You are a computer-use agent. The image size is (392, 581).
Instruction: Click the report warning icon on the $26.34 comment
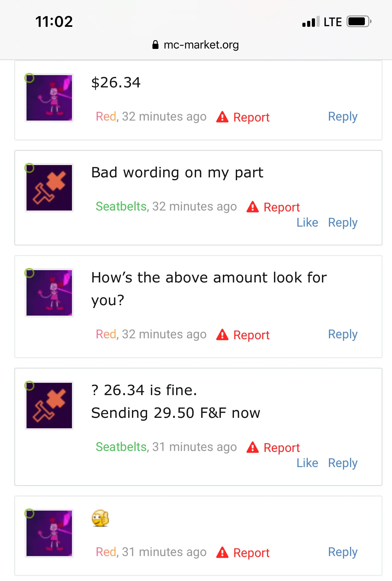[x=222, y=117]
